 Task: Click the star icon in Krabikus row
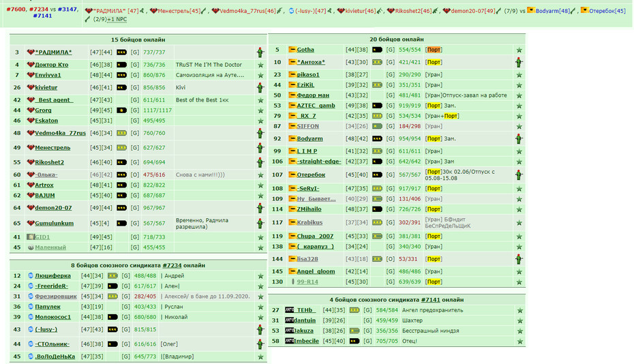tap(519, 223)
